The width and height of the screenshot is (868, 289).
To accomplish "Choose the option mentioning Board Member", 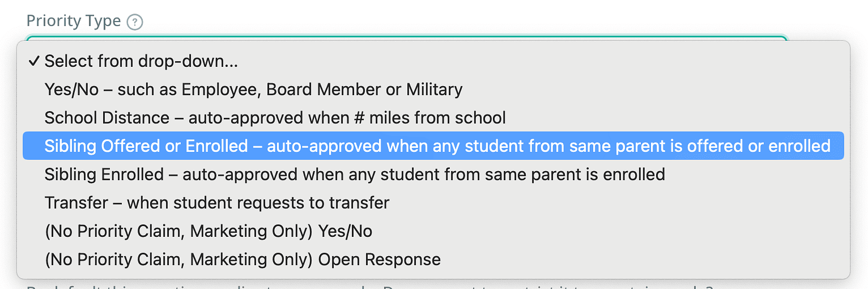I will pyautogui.click(x=253, y=90).
